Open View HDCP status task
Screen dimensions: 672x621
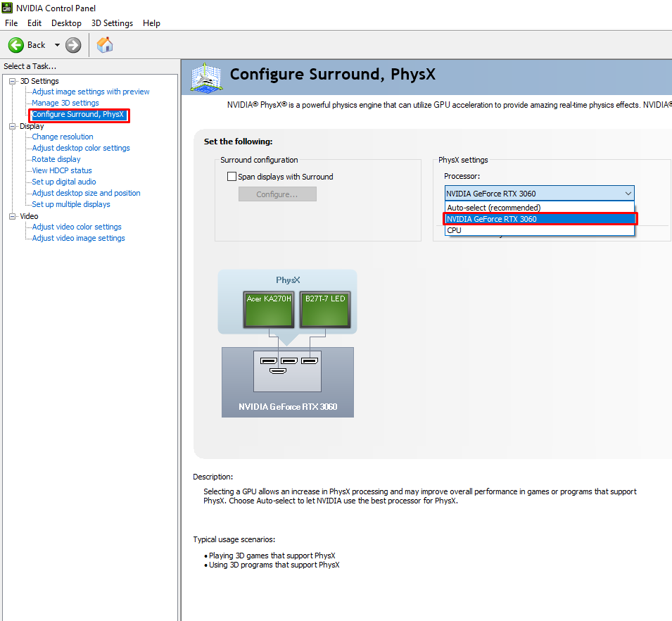62,170
